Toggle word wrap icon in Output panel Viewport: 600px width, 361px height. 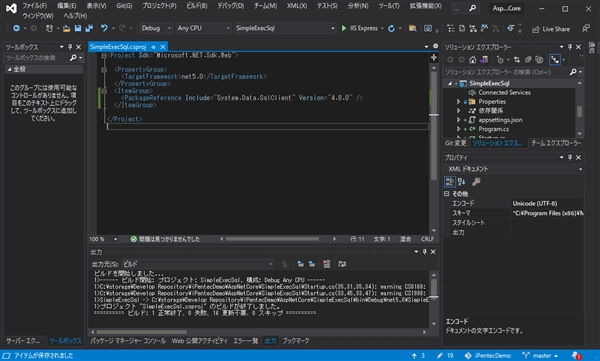342,264
